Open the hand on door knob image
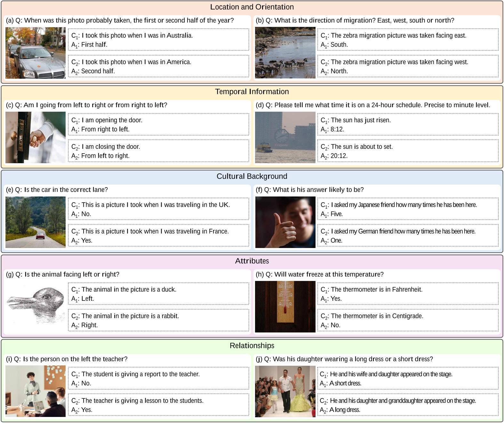Image resolution: width=504 pixels, height=423 pixels. coord(36,137)
